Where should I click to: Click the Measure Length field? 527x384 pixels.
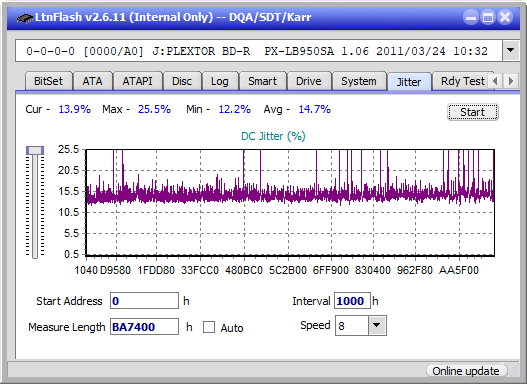point(145,327)
